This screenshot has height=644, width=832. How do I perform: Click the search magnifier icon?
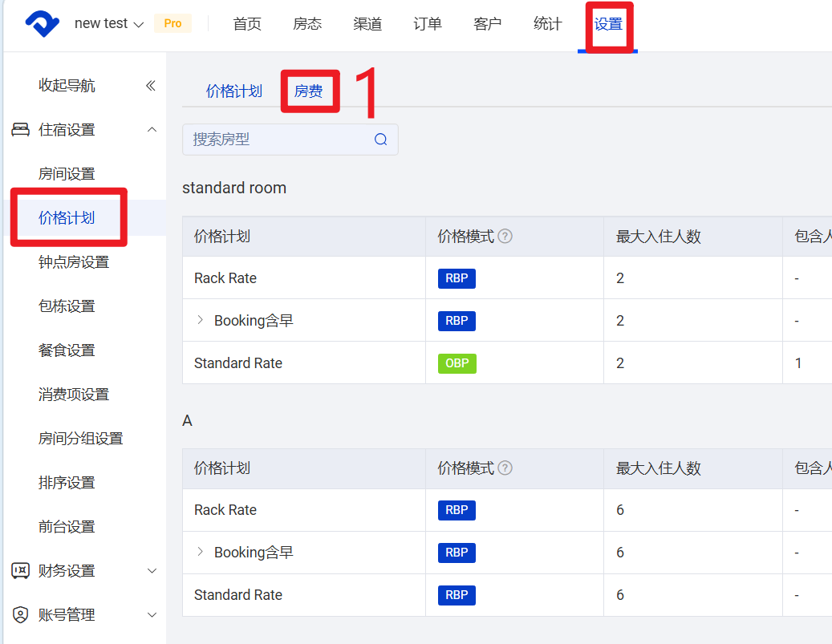click(x=380, y=140)
